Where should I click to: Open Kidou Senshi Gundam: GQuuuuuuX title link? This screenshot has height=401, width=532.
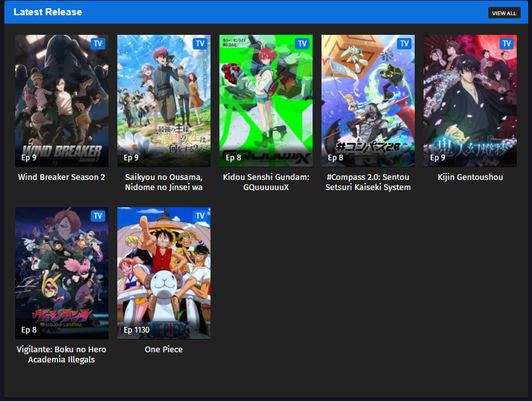[266, 182]
